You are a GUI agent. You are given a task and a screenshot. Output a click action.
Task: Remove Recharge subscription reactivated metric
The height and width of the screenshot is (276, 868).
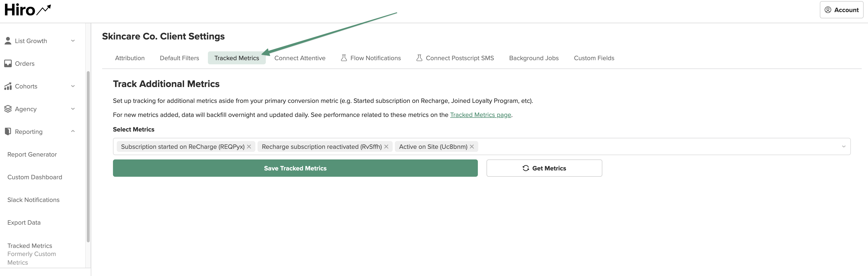pos(386,146)
